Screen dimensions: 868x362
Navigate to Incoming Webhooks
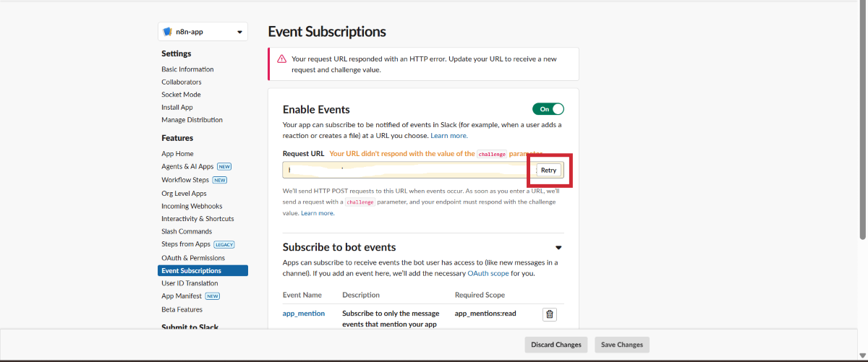[x=191, y=206]
